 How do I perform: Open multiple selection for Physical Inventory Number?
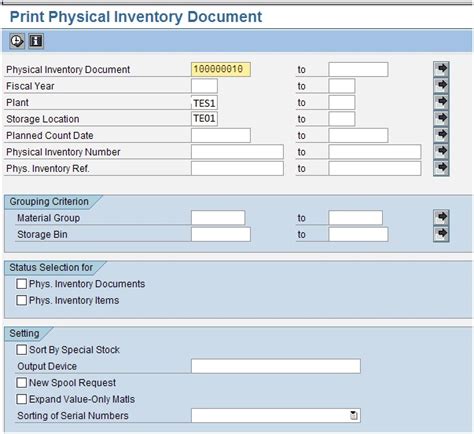[x=441, y=151]
